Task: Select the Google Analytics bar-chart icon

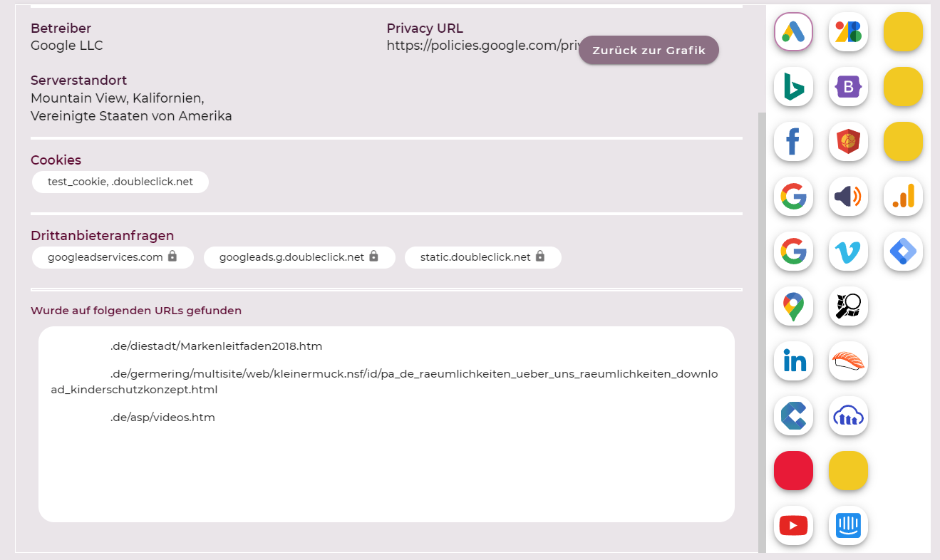Action: pyautogui.click(x=903, y=197)
